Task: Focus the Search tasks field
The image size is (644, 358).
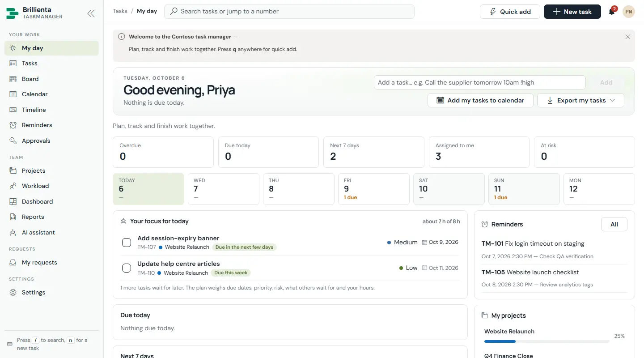Action: click(x=289, y=12)
